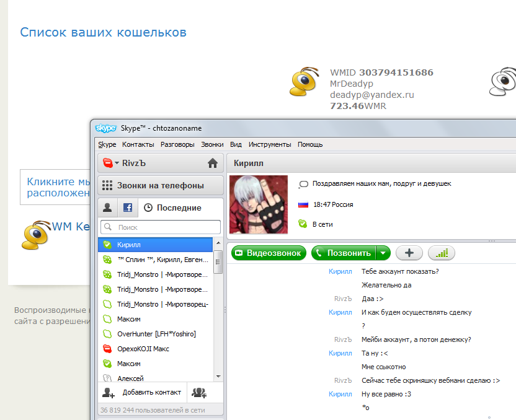Click the deadyp@yandex.ru email text
The width and height of the screenshot is (516, 420).
[372, 95]
